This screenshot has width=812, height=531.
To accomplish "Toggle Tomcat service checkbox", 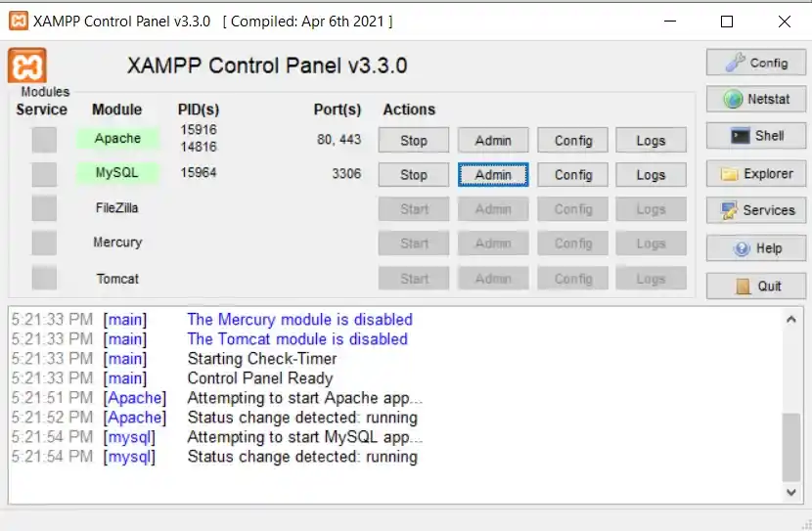I will (x=44, y=279).
